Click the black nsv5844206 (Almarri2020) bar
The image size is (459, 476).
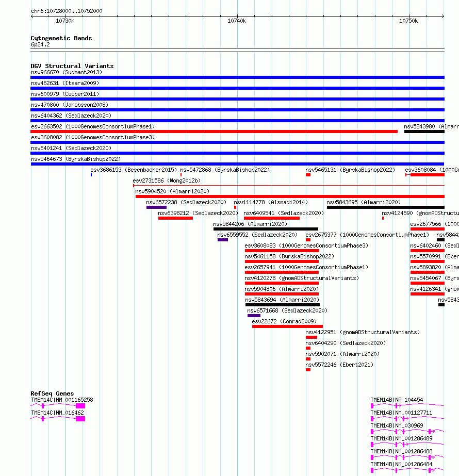[x=266, y=229]
